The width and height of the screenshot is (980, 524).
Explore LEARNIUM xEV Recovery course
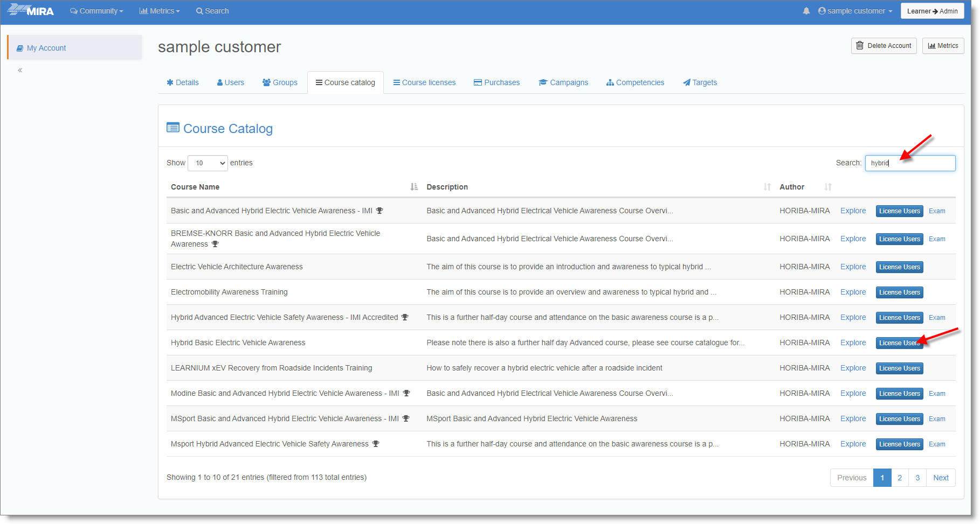pos(853,368)
